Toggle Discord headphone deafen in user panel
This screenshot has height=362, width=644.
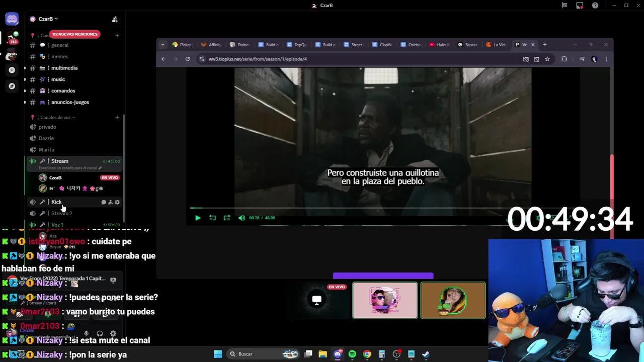click(x=100, y=333)
